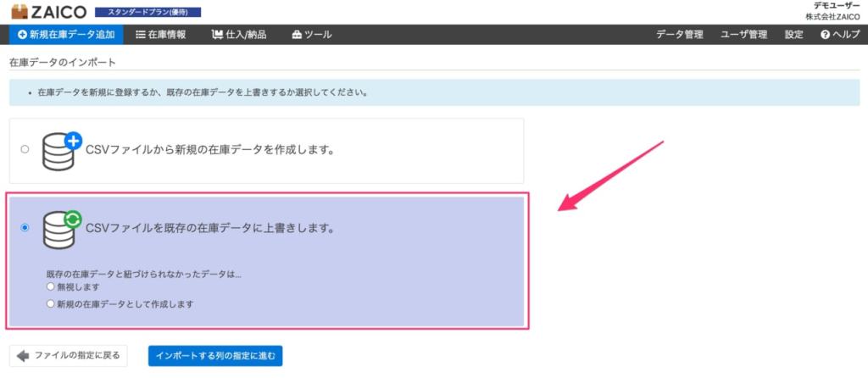Open the ツール menu

[x=312, y=34]
